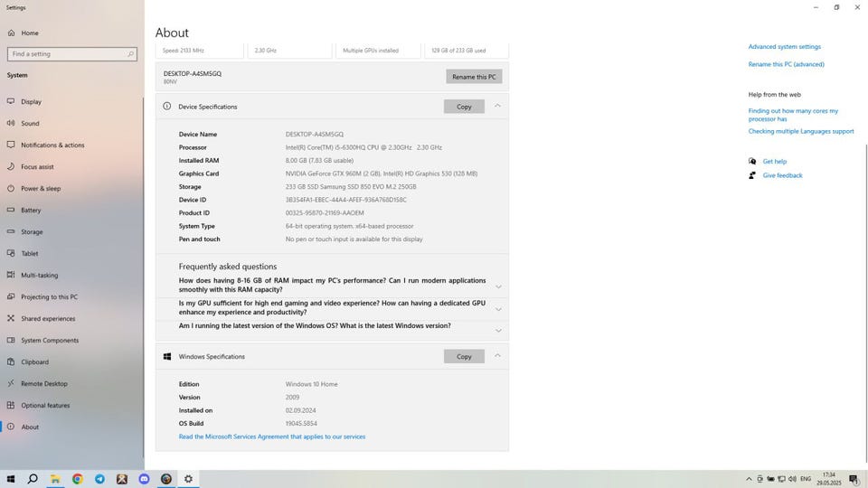This screenshot has height=488, width=868.
Task: Open the notification center icon
Action: 854,479
